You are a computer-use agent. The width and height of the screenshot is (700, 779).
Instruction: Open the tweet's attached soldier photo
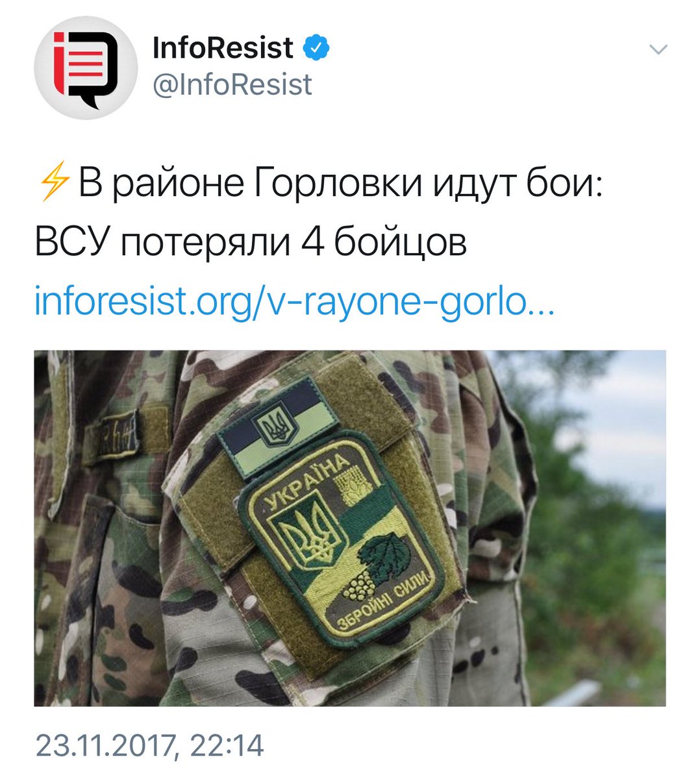point(350,528)
